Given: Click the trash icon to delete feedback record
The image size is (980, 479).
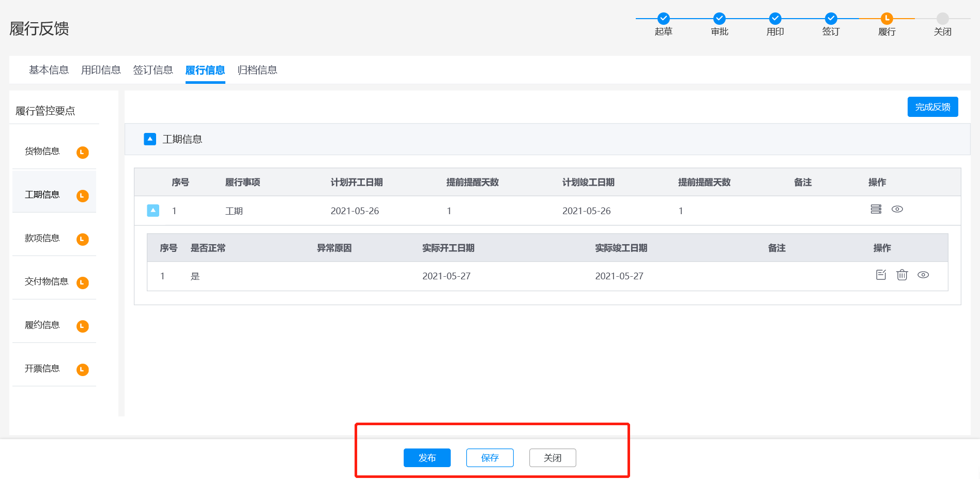Looking at the screenshot, I should (902, 275).
